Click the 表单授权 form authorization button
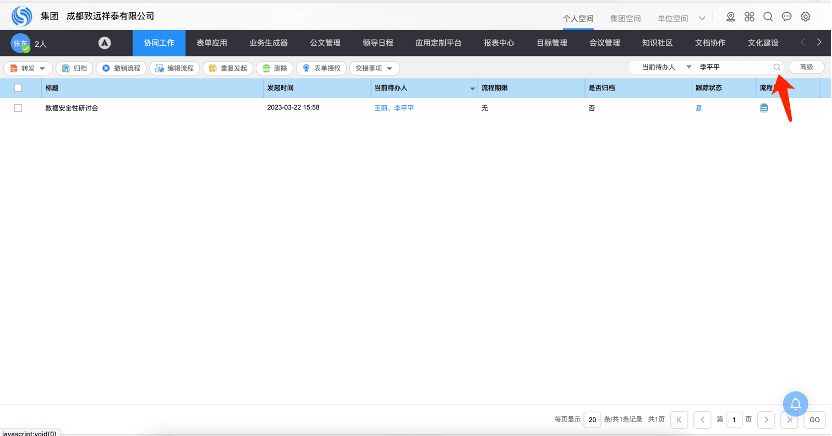The height and width of the screenshot is (436, 832). coord(322,68)
